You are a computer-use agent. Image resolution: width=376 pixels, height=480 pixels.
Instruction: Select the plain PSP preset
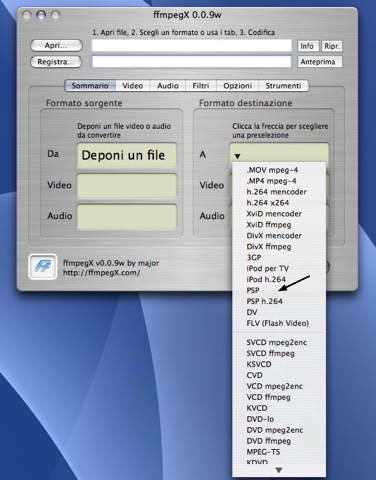pyautogui.click(x=279, y=291)
